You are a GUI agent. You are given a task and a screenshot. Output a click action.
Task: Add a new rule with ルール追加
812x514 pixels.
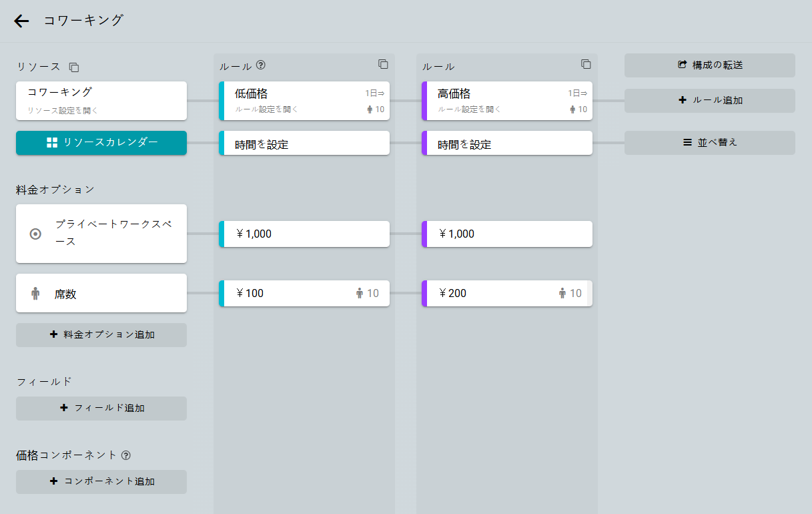click(x=709, y=101)
